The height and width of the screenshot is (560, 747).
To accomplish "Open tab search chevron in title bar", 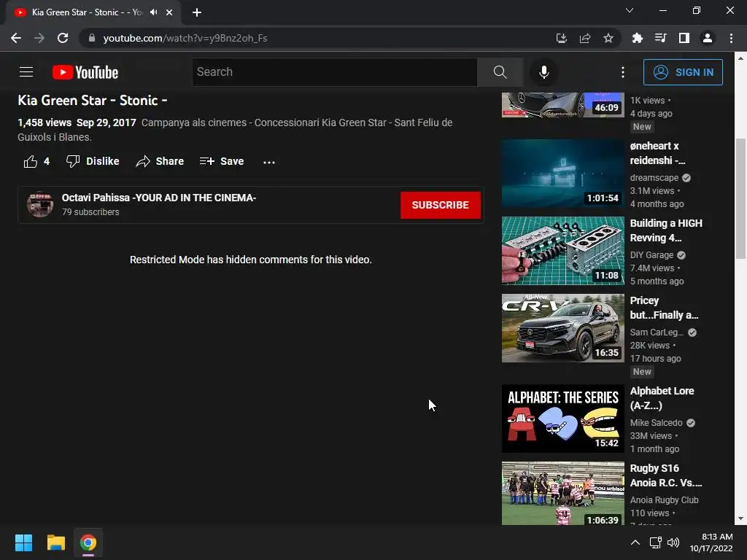I will pos(630,10).
